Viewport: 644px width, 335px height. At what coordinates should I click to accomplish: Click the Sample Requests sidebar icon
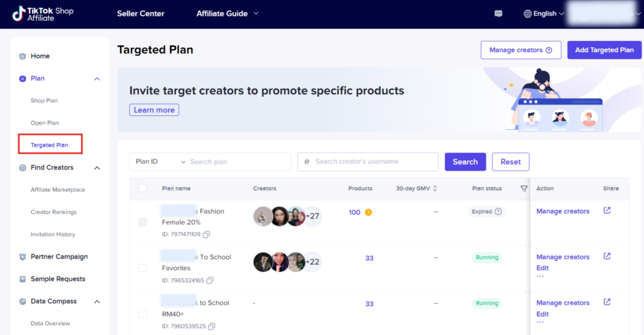23,279
